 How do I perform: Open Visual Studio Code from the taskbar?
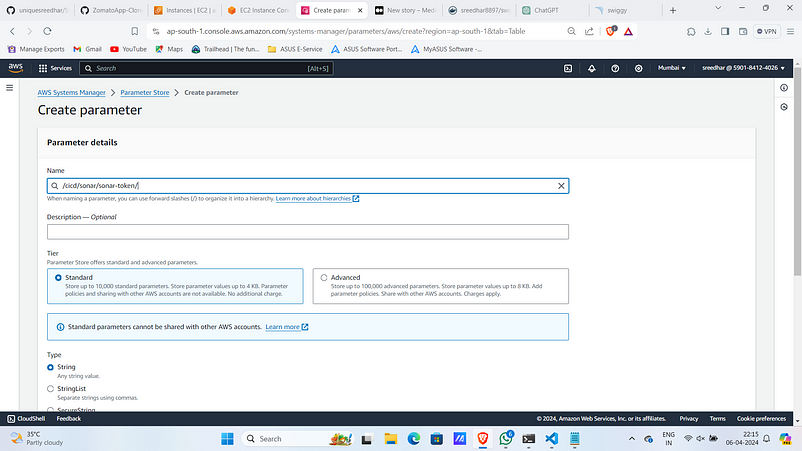tap(552, 439)
